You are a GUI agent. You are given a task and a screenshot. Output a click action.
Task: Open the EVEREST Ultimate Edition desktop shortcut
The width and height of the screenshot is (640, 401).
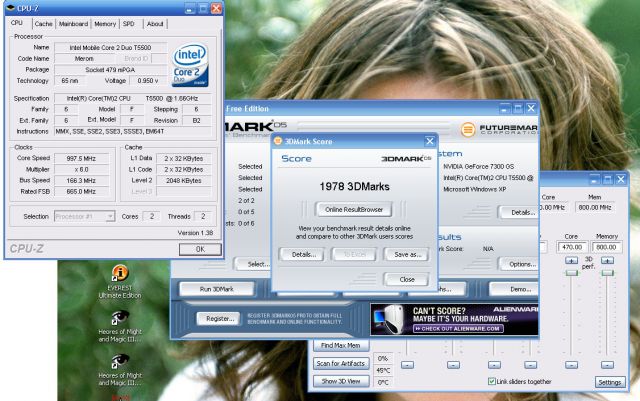[120, 282]
